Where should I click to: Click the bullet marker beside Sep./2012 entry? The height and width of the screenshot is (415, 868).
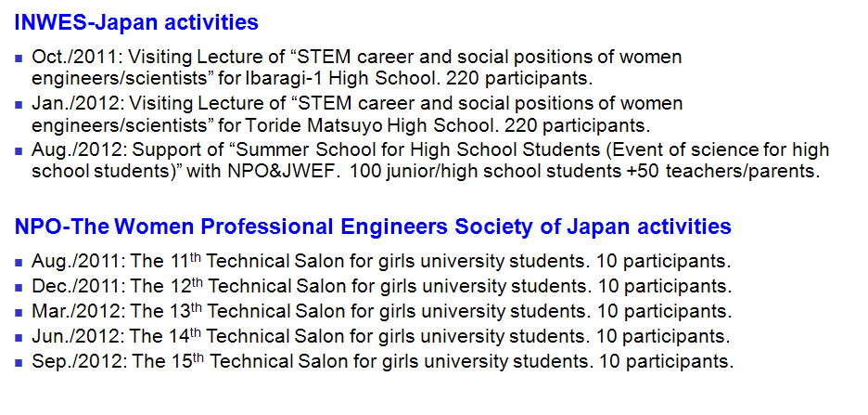19,362
